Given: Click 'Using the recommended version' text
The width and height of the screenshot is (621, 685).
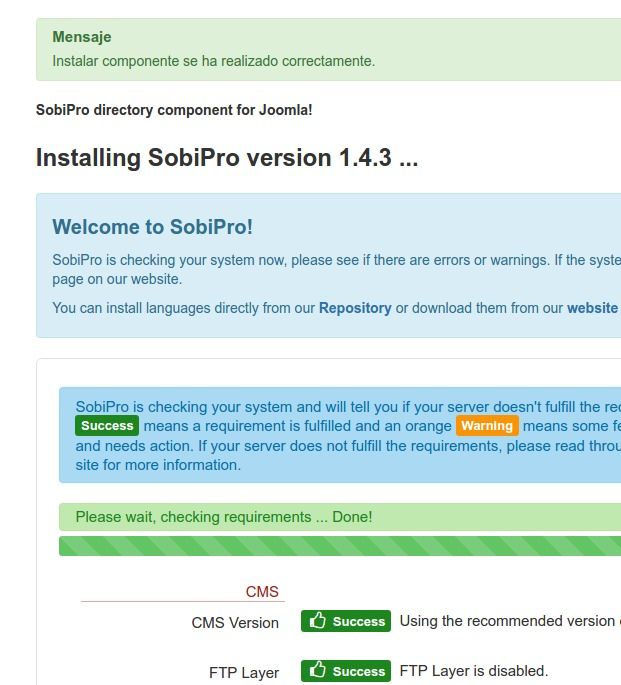Looking at the screenshot, I should (507, 621).
